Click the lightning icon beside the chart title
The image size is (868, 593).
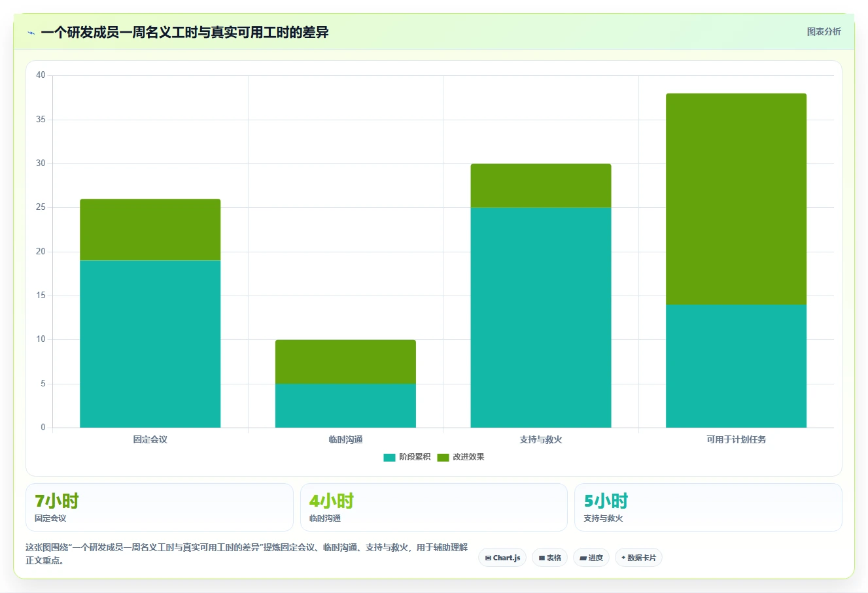[x=31, y=33]
